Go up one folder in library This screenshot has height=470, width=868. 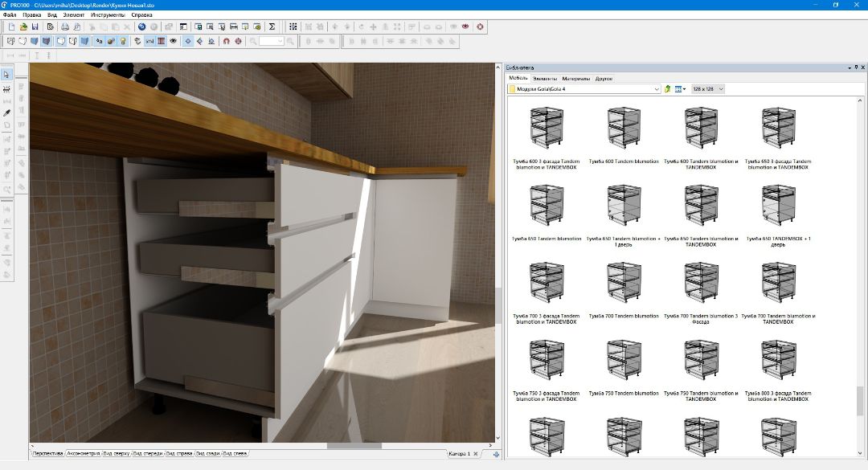(668, 88)
